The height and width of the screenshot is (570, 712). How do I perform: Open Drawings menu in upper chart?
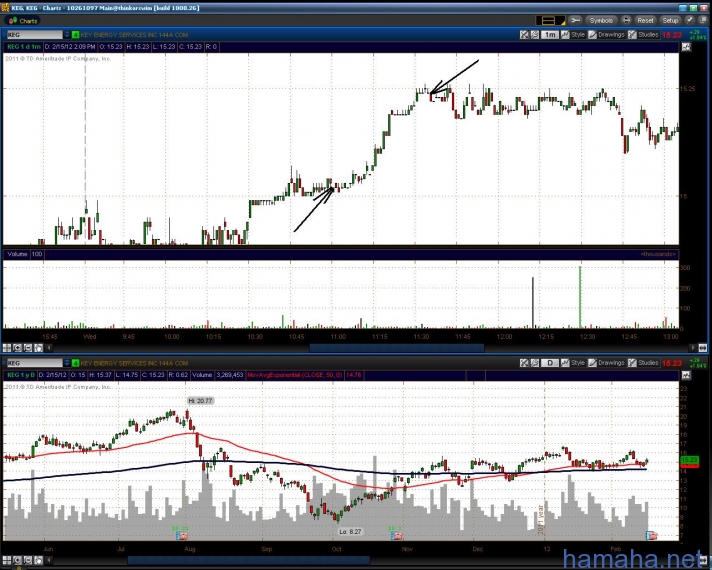611,35
